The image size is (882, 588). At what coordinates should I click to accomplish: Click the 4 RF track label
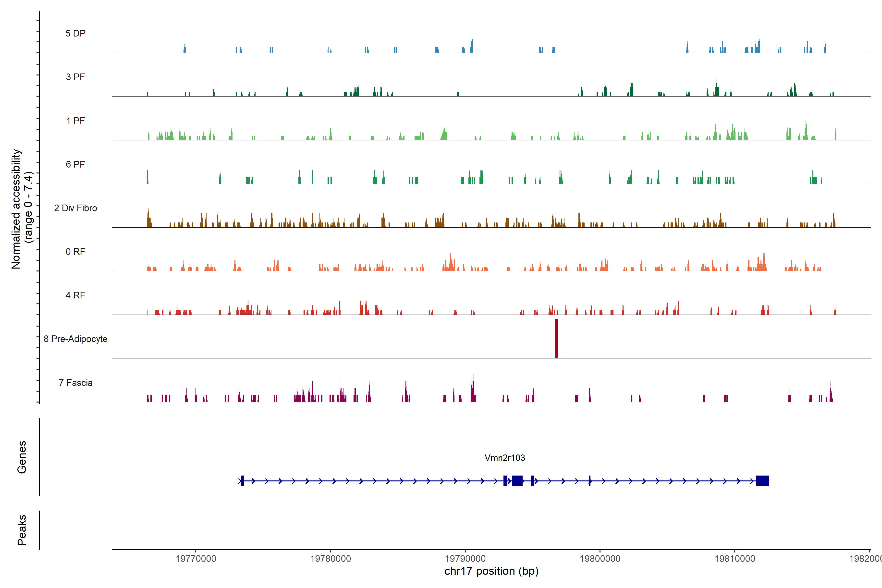pos(75,295)
